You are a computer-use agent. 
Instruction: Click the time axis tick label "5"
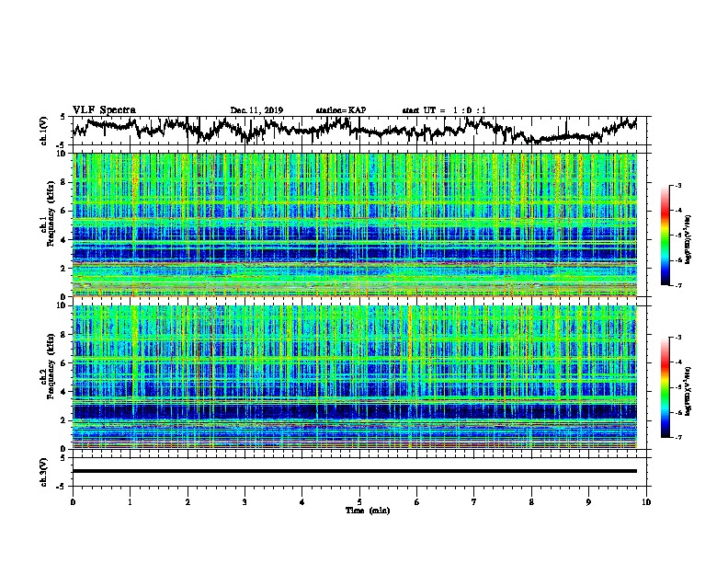[x=359, y=502]
